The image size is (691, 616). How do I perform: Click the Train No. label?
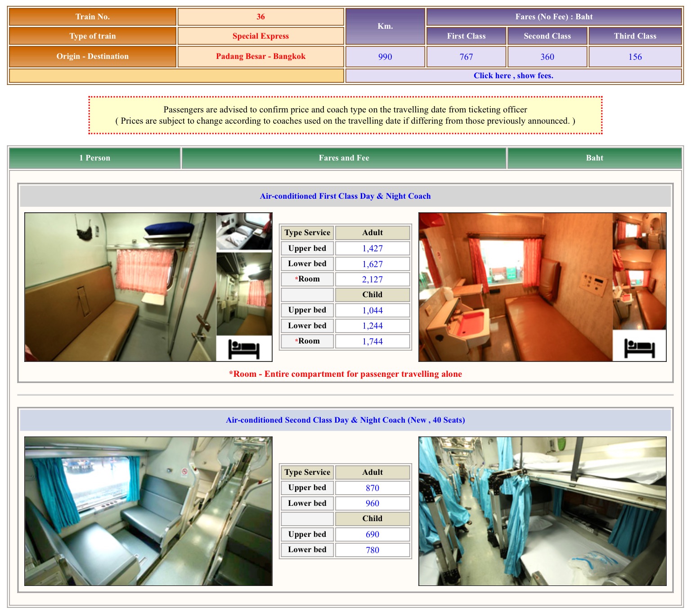pyautogui.click(x=93, y=17)
